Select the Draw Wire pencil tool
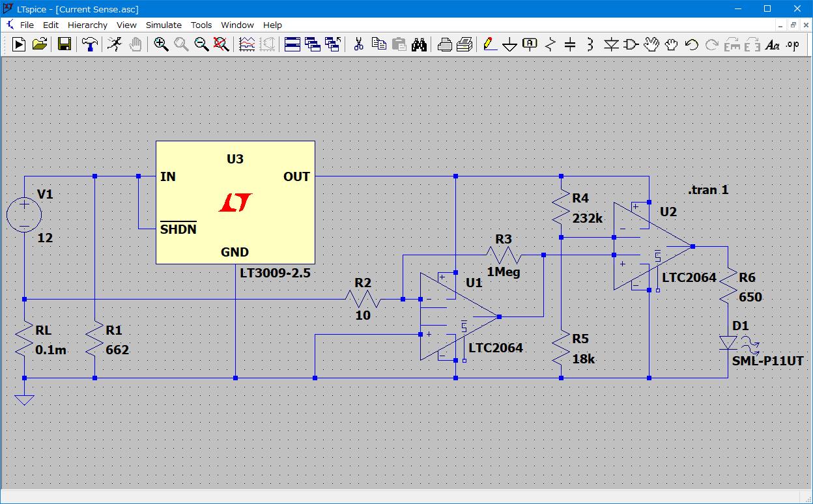 pos(489,44)
